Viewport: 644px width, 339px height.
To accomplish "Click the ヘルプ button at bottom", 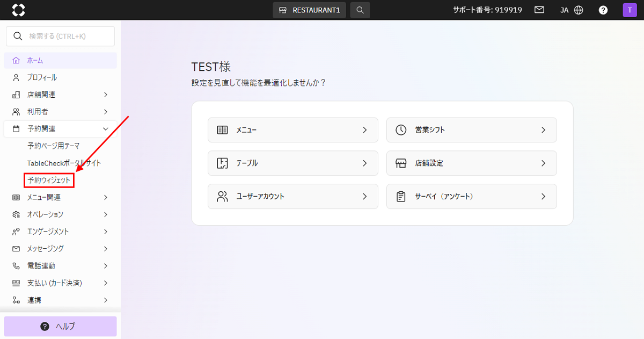I will click(x=60, y=326).
